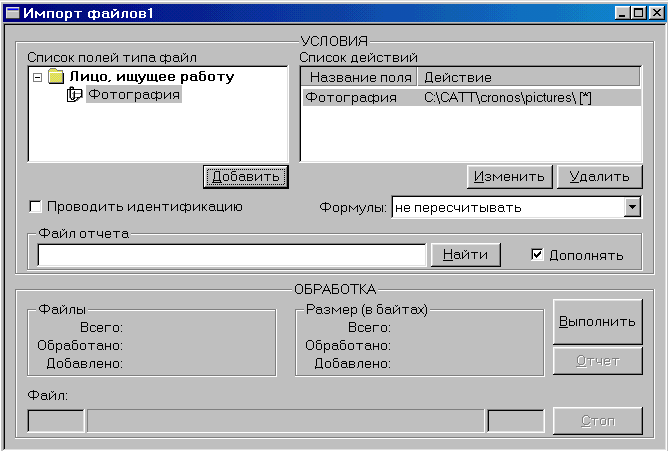Click the disabled Отчет button
The height and width of the screenshot is (451, 668).
pos(597,361)
